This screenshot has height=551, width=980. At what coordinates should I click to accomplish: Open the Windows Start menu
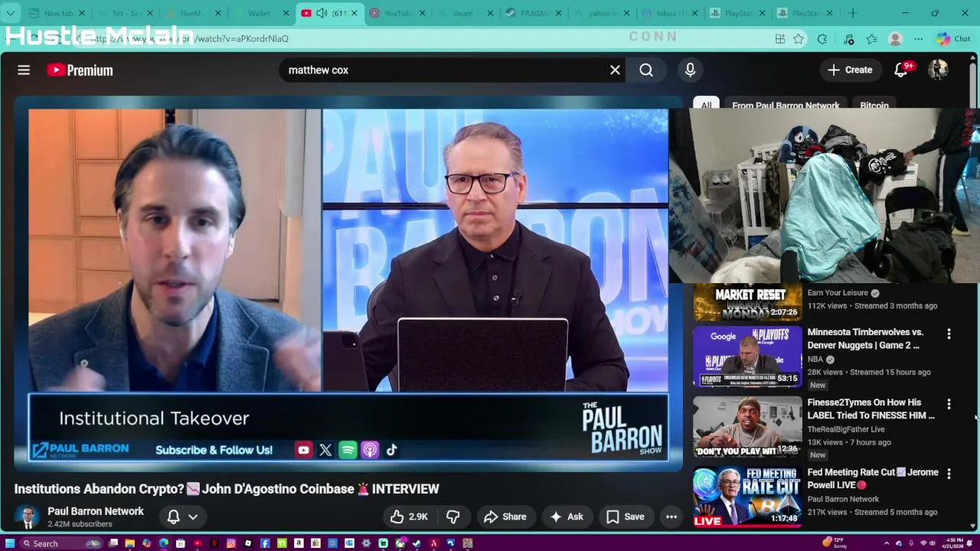pyautogui.click(x=9, y=543)
